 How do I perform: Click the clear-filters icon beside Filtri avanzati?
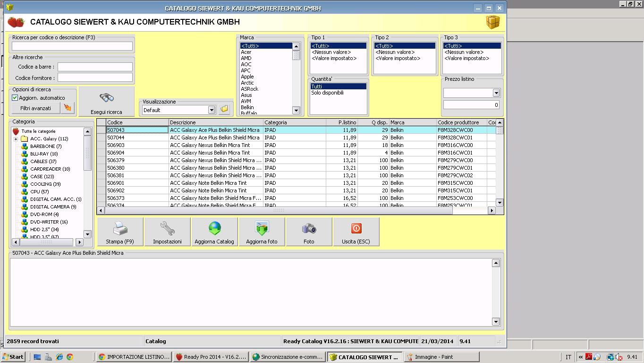point(68,108)
